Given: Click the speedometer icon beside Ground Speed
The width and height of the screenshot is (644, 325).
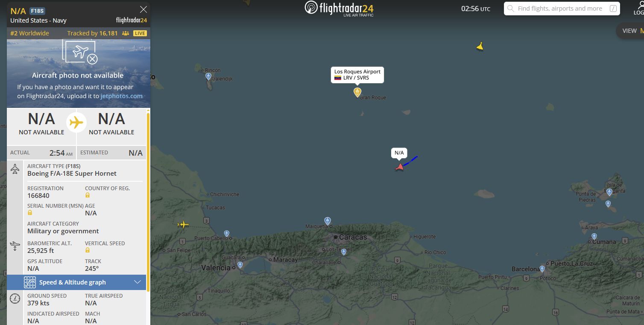Looking at the screenshot, I should point(15,299).
